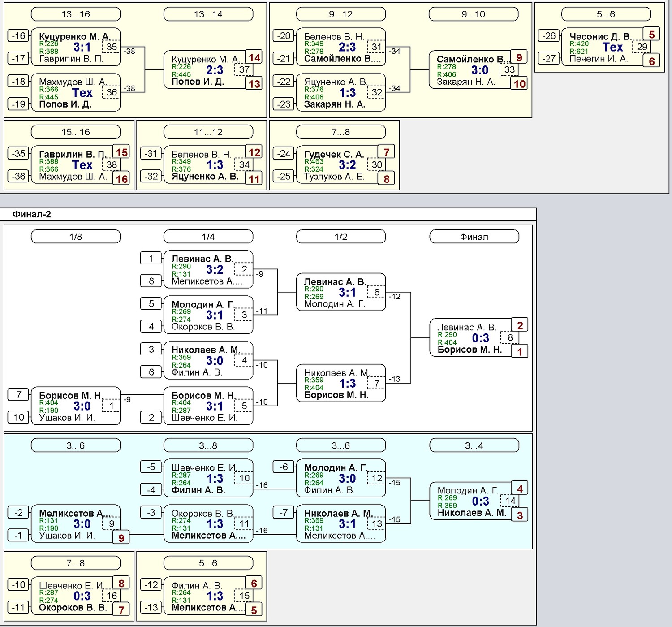672x627 pixels.
Task: Click the "9...10" round header
Action: (474, 14)
